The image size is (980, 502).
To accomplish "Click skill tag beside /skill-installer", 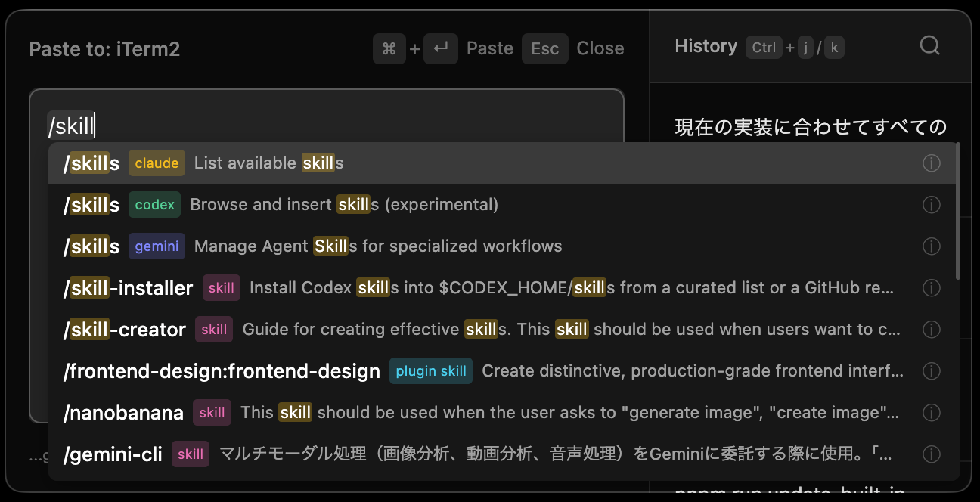I will tap(222, 288).
